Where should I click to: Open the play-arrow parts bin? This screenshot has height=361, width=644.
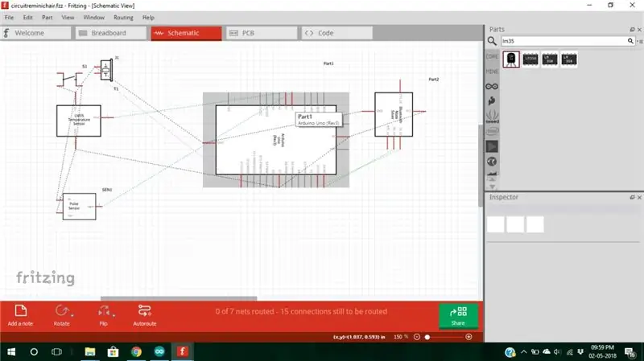point(492,146)
